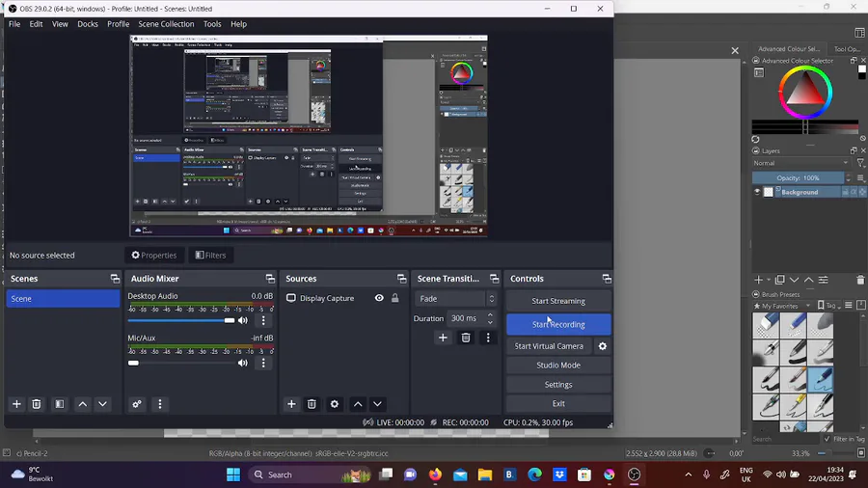This screenshot has height=488, width=868.
Task: Pop out the Controls dock icon
Action: (607, 279)
